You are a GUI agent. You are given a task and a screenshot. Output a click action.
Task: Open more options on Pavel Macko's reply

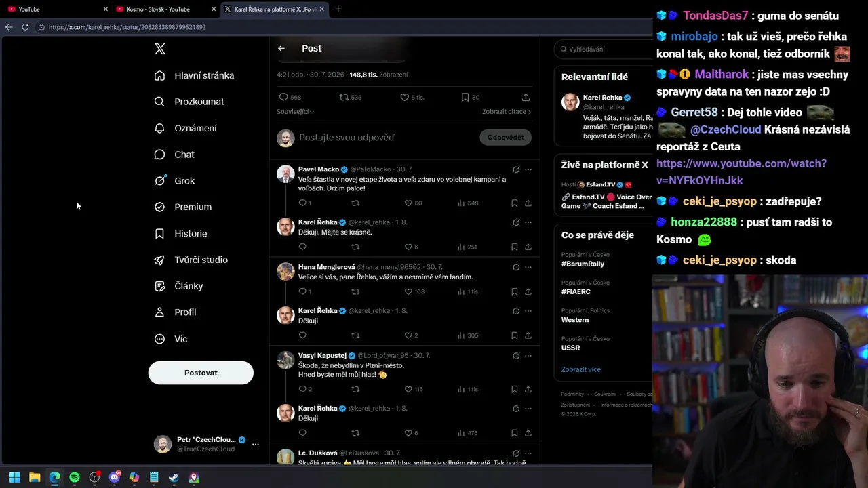[x=528, y=169]
